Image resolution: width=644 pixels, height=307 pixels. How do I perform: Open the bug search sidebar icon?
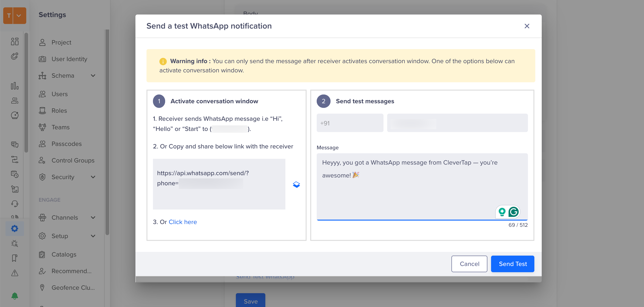click(x=15, y=243)
